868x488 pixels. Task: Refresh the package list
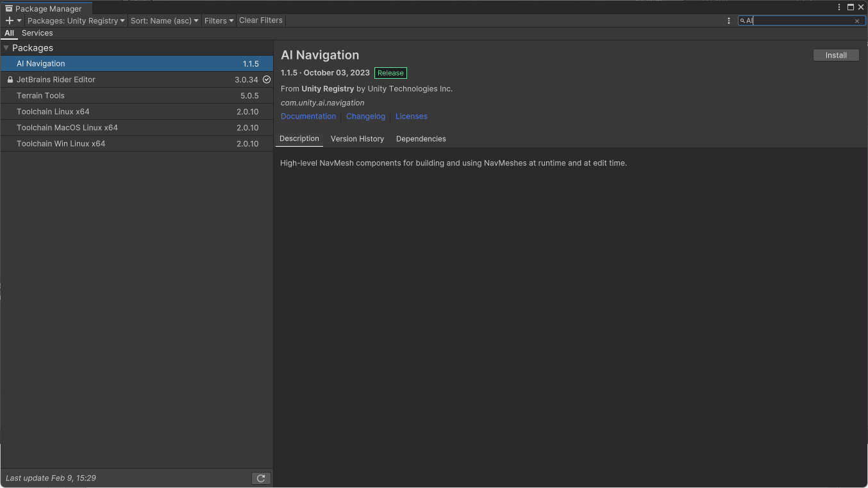pos(261,478)
